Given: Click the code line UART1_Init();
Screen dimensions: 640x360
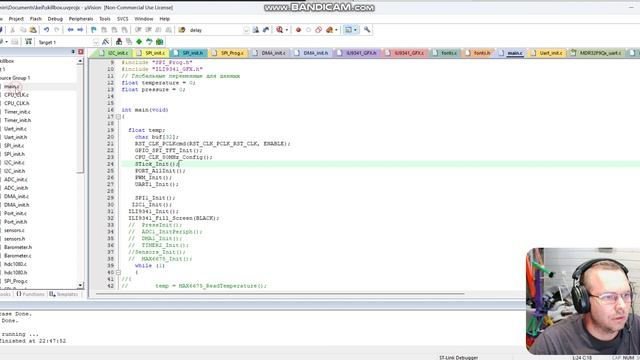Looking at the screenshot, I should coord(157,184).
